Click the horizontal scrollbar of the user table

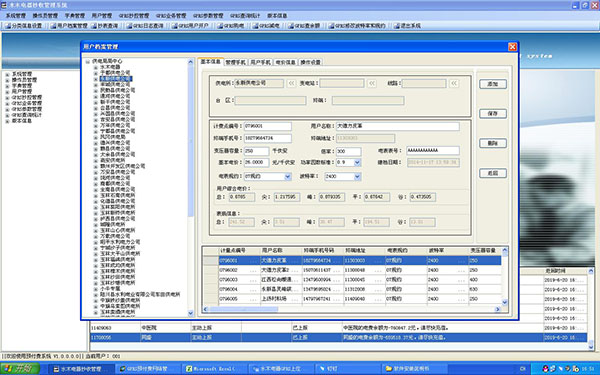click(351, 309)
